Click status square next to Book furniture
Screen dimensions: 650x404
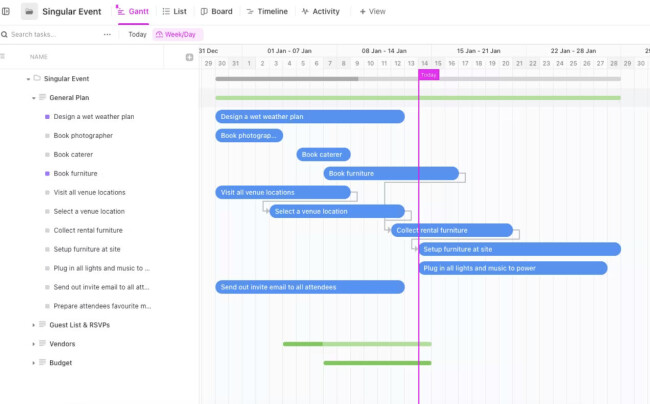coord(47,174)
